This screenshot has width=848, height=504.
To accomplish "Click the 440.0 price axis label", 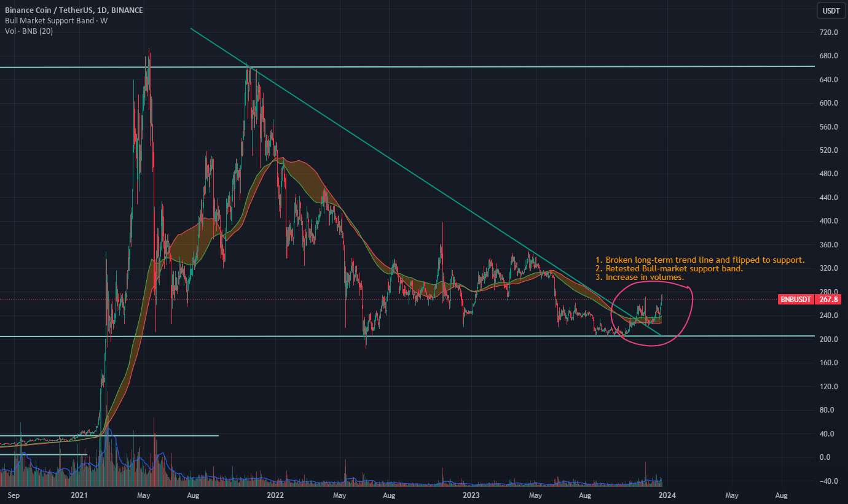I will click(830, 198).
